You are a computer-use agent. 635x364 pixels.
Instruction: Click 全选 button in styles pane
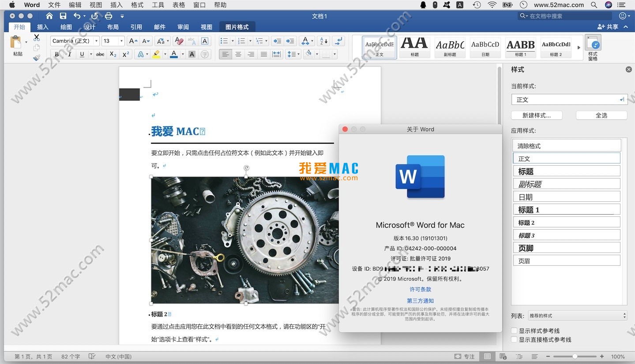[601, 115]
